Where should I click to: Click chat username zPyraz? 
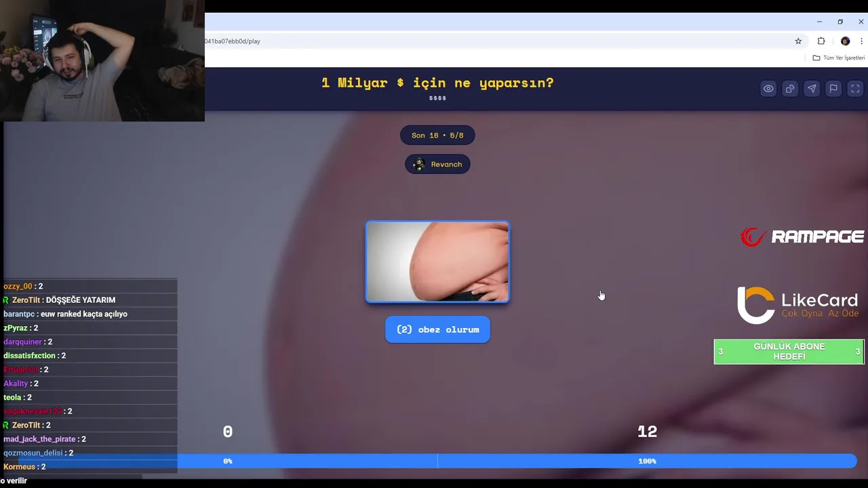[16, 328]
